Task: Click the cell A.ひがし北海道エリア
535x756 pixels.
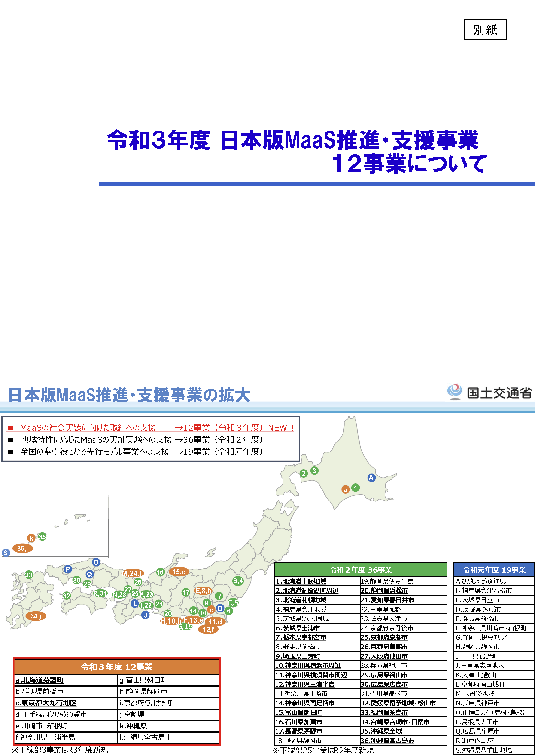Action: pos(494,581)
